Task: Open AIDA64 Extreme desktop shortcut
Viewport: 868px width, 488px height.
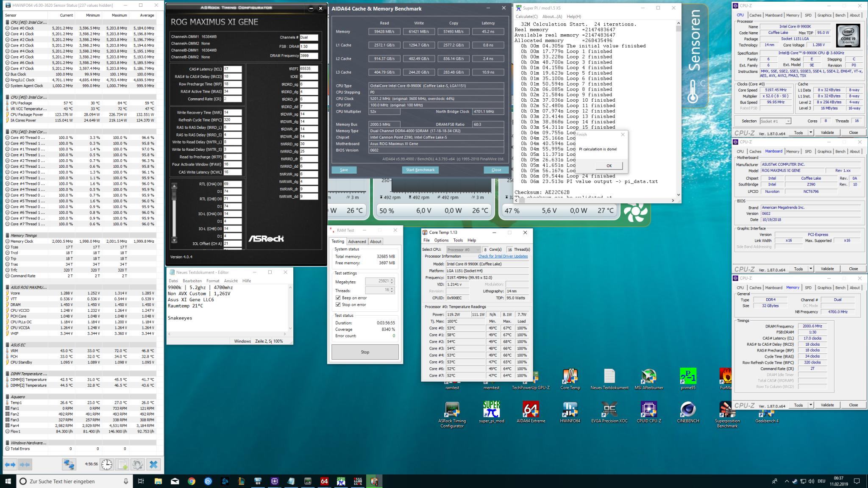Action: pos(531,412)
